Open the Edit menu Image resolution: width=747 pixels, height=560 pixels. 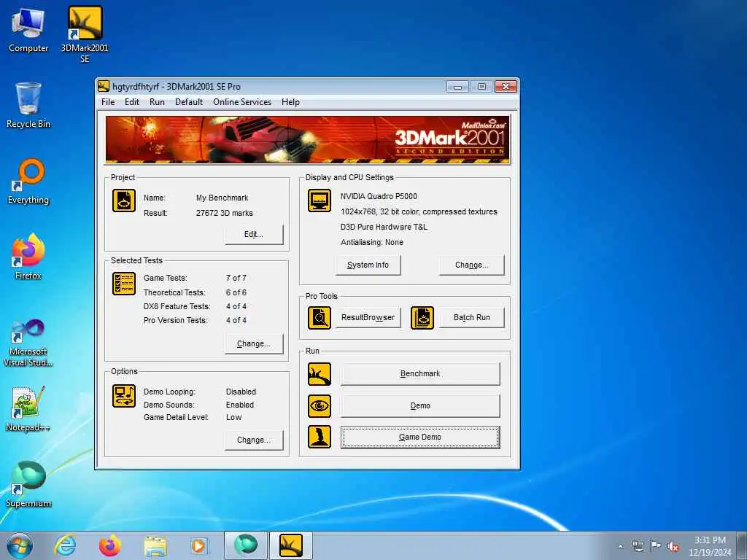point(132,102)
